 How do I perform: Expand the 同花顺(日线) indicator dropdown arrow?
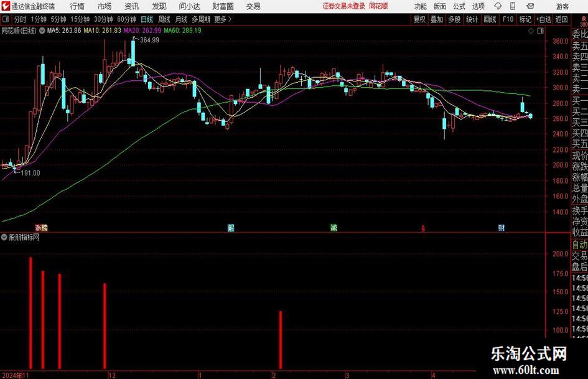tap(42, 30)
